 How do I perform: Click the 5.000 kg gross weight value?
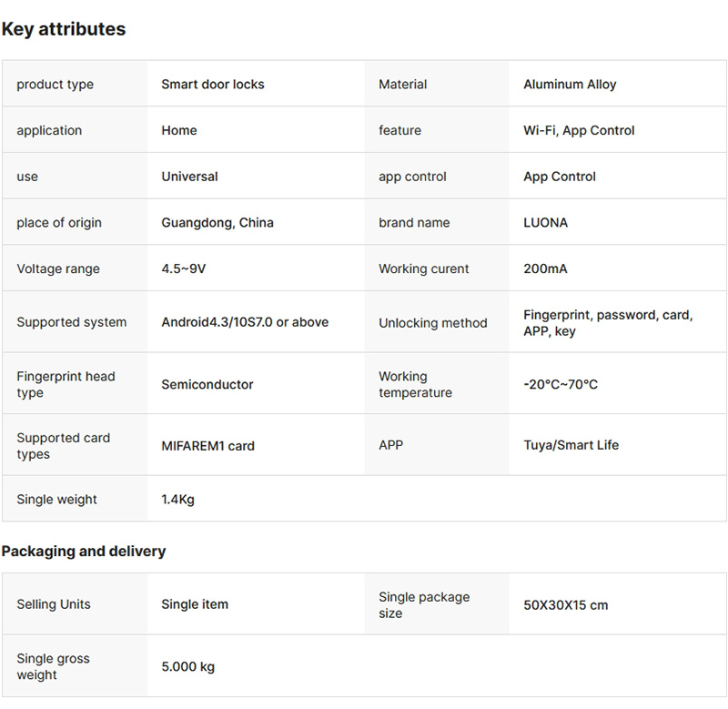coord(187,667)
